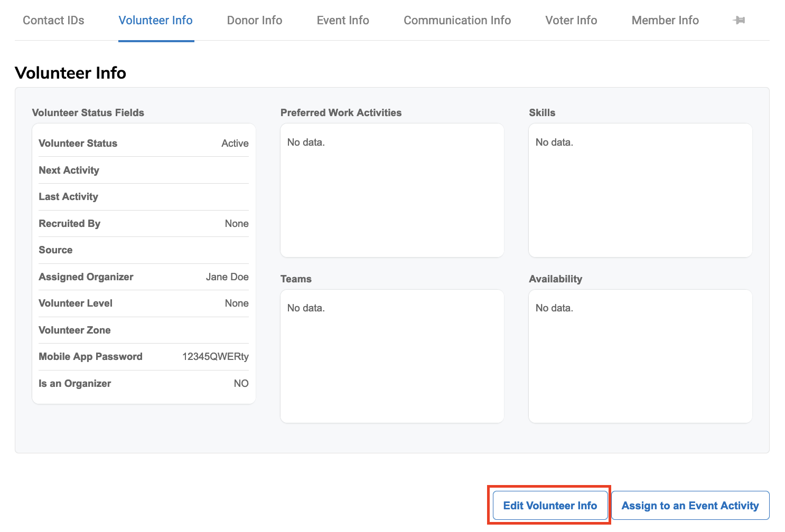
Task: Click the NO value for Is an Organizer
Action: click(x=241, y=384)
